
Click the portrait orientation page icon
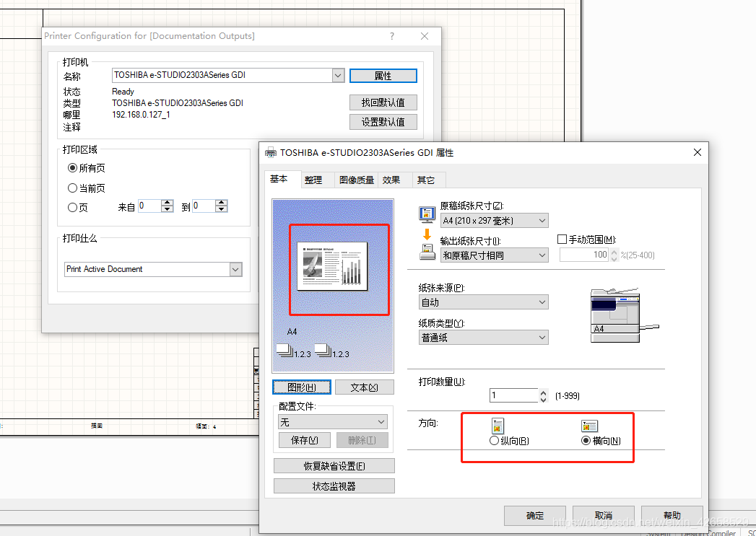coord(498,426)
